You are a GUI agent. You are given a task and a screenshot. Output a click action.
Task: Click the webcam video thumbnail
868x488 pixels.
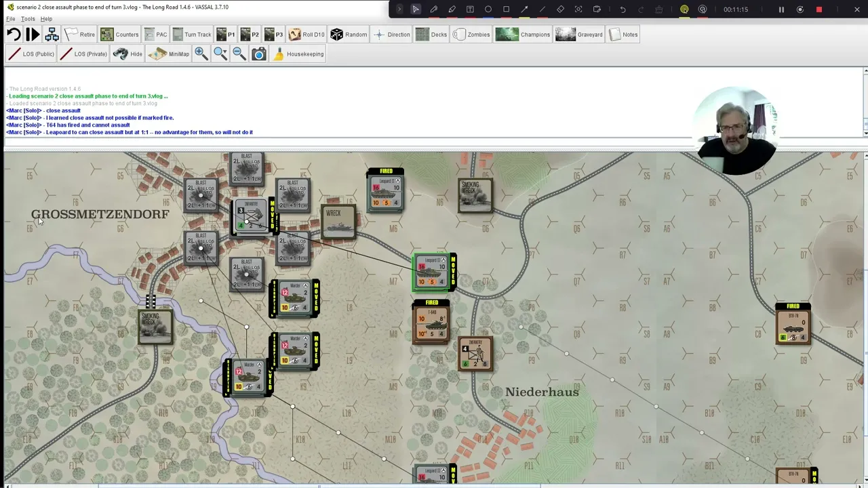click(x=736, y=130)
